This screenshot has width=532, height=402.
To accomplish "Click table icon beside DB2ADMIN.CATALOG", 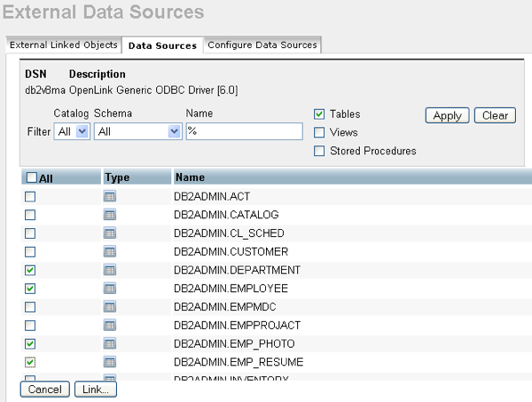I will (110, 215).
